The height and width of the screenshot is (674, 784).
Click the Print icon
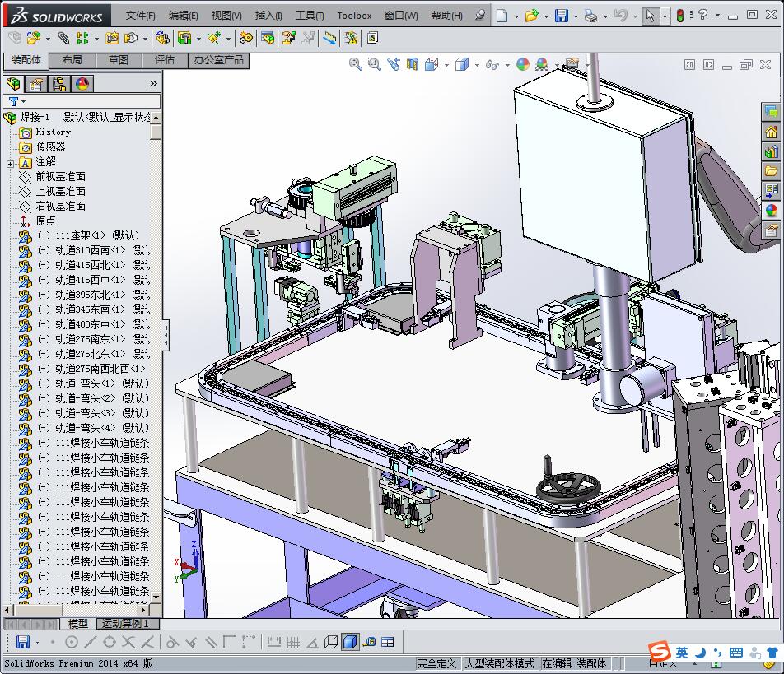(590, 16)
